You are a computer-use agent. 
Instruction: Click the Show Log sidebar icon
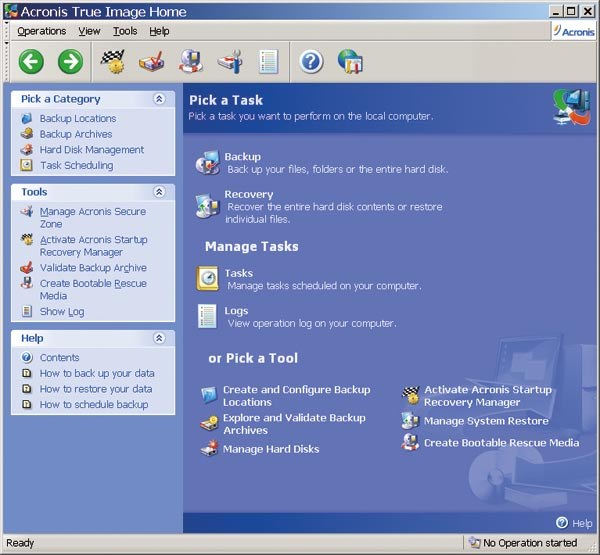(26, 311)
